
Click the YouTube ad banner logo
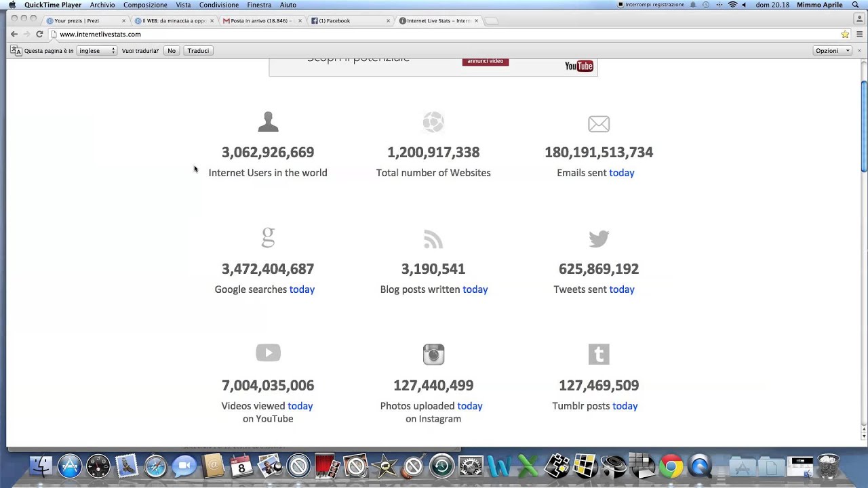point(579,66)
